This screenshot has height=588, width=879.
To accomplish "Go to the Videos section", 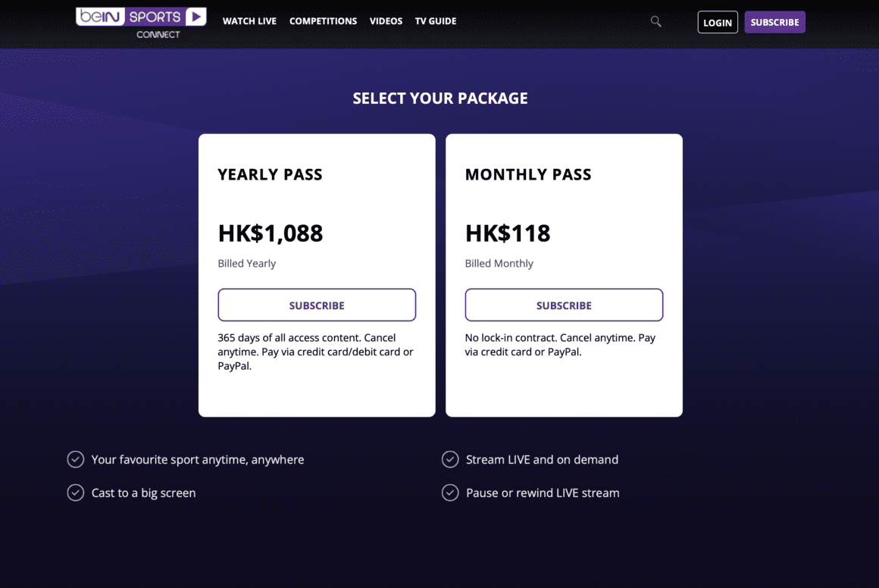I will pos(386,21).
